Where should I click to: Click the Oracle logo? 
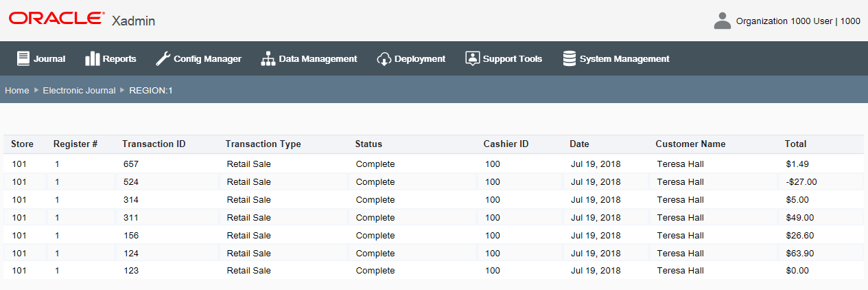coord(57,18)
